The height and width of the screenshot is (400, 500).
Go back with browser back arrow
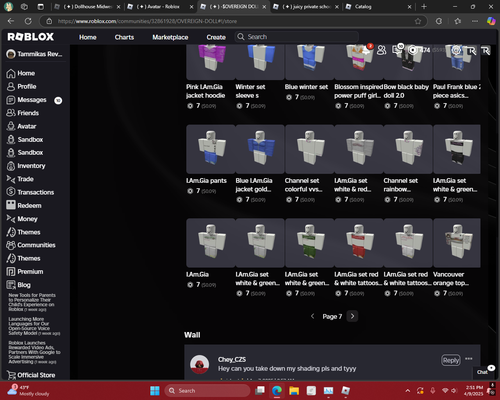coord(11,21)
